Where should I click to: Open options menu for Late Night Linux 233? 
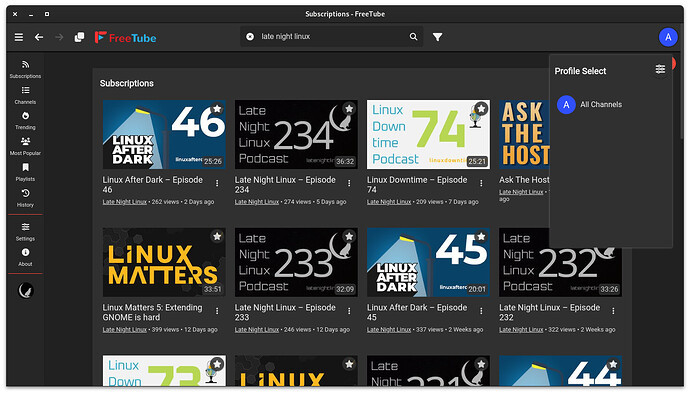click(349, 311)
